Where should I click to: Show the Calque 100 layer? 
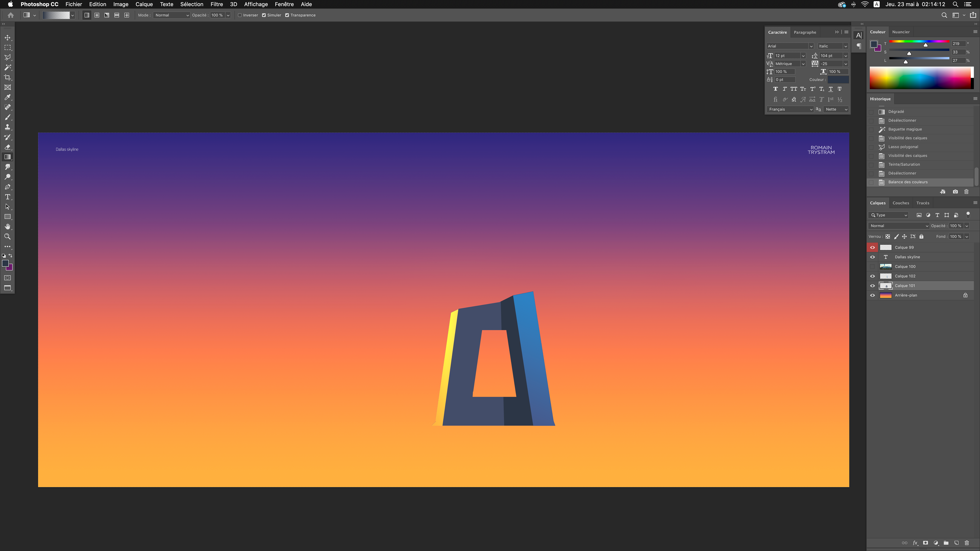[872, 267]
